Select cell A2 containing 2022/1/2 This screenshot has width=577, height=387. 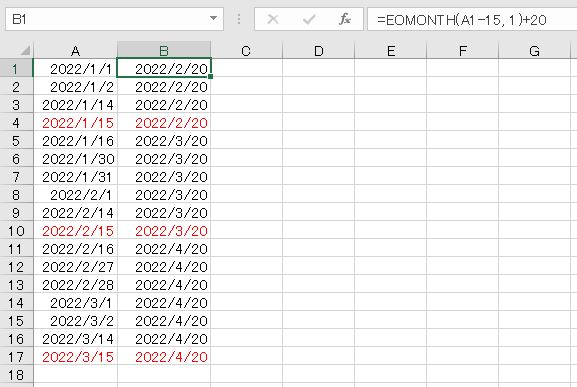[x=75, y=86]
